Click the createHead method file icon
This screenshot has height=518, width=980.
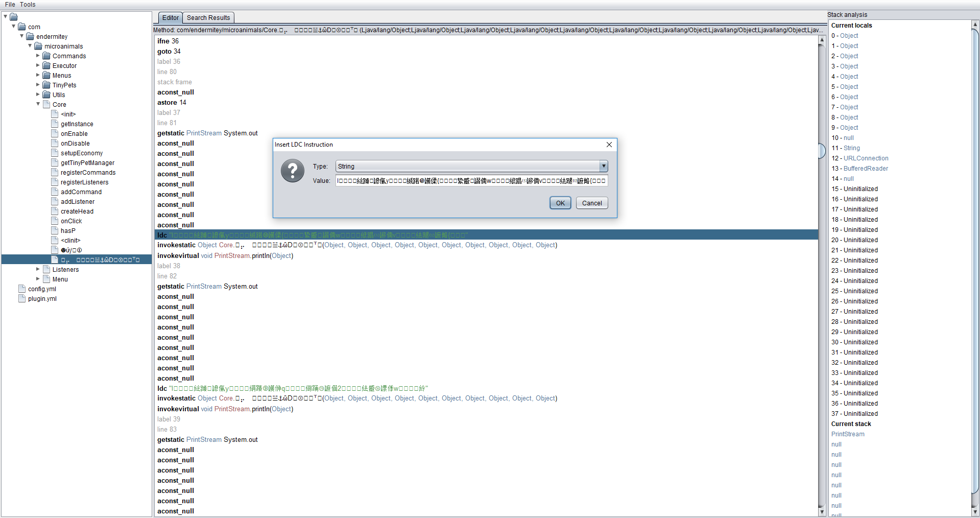[55, 211]
